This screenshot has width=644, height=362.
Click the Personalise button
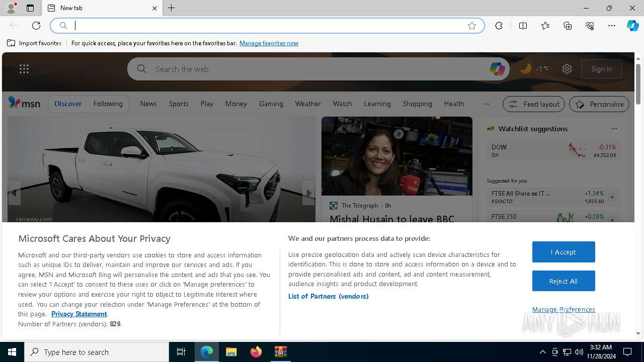pyautogui.click(x=599, y=104)
